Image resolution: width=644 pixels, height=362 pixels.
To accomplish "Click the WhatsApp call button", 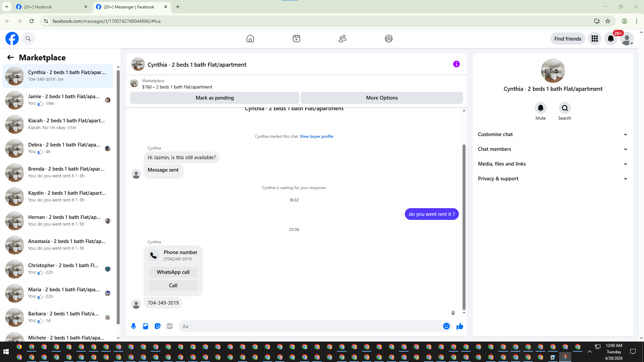I will pyautogui.click(x=173, y=272).
